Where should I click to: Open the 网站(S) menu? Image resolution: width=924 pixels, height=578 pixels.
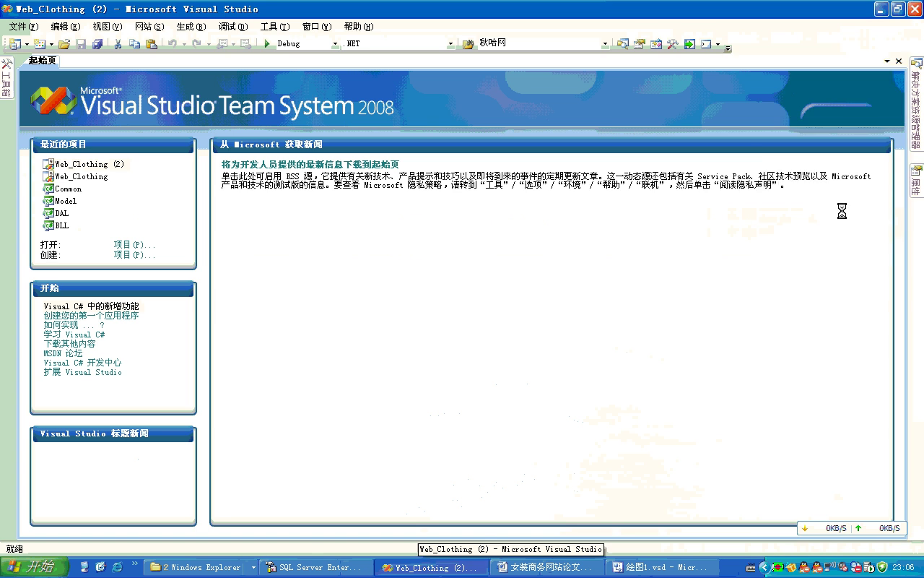click(x=149, y=27)
